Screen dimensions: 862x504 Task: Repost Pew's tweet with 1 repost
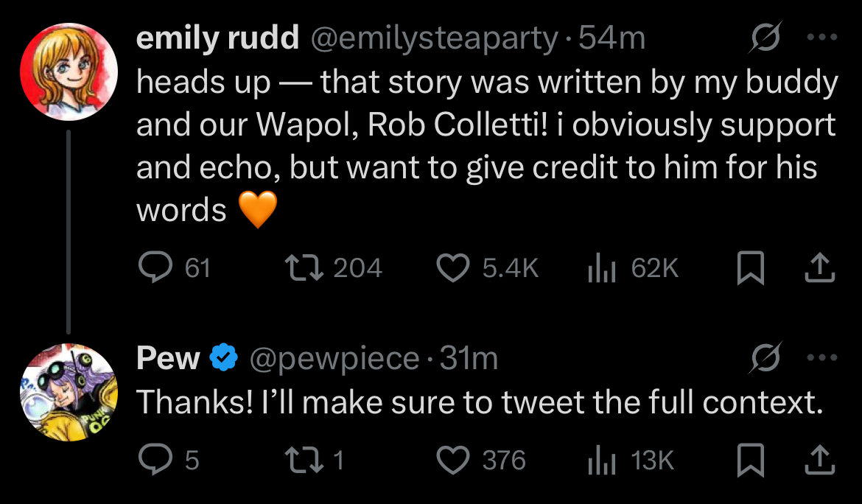click(x=304, y=460)
